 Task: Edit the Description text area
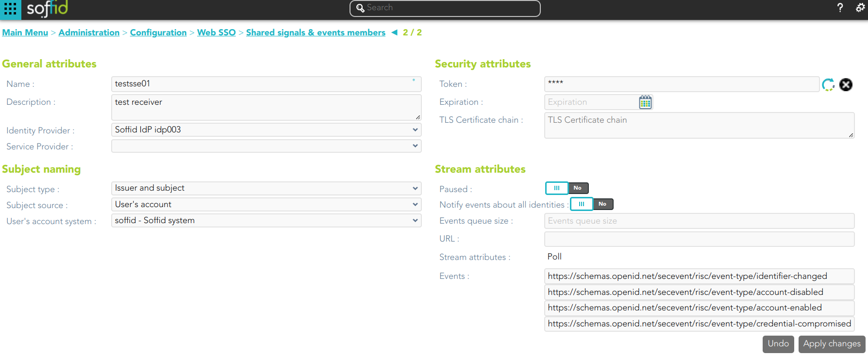point(266,107)
